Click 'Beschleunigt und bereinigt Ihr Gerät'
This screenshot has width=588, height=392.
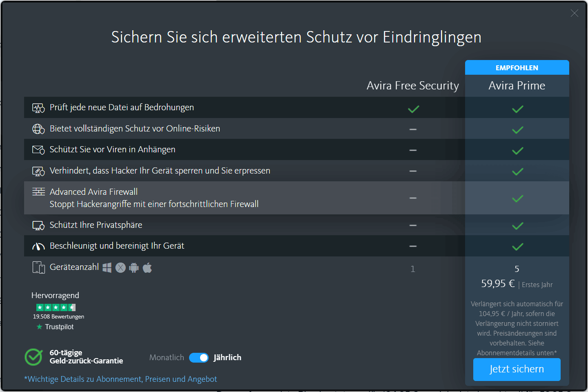coord(117,246)
